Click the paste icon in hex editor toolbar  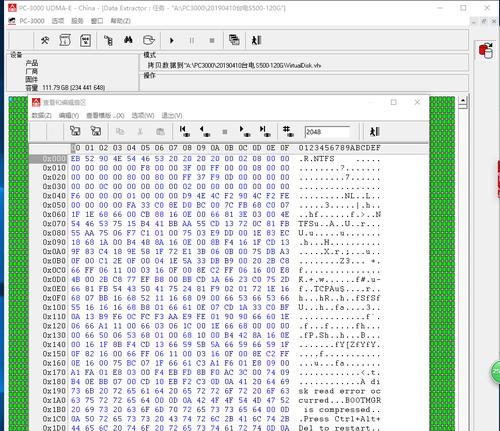pyautogui.click(x=160, y=132)
